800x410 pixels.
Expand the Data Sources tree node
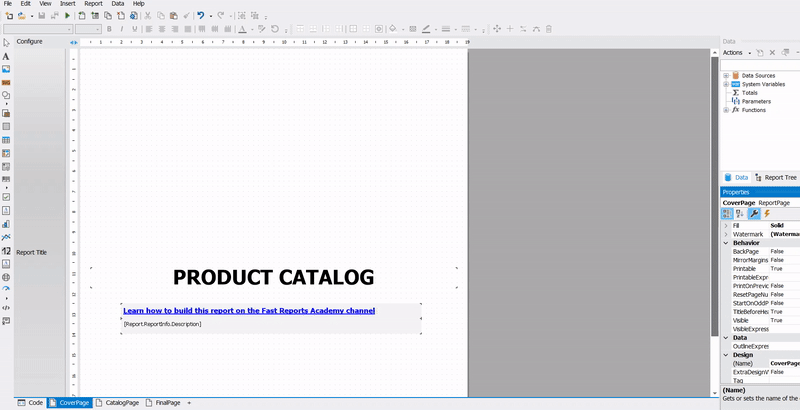coord(725,75)
